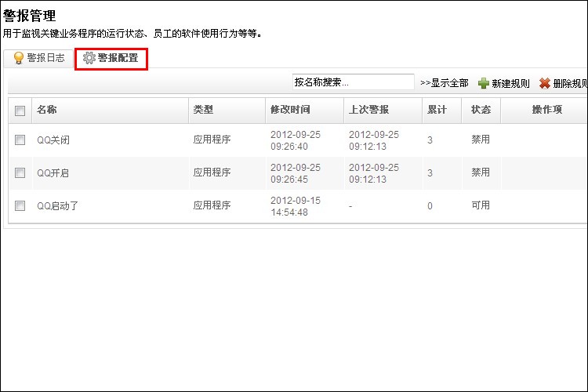Screen dimensions: 588x392
Task: Open the 警报日志 tab
Action: click(x=38, y=58)
